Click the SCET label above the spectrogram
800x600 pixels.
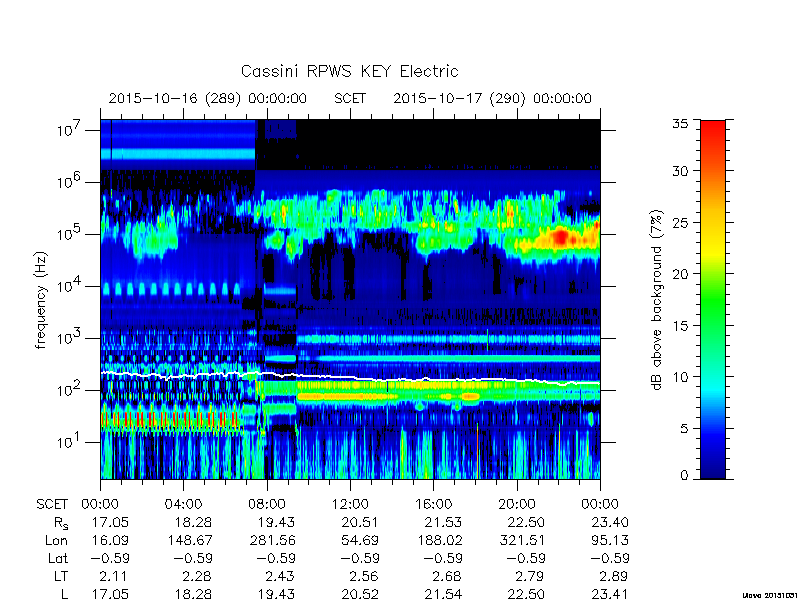point(350,98)
